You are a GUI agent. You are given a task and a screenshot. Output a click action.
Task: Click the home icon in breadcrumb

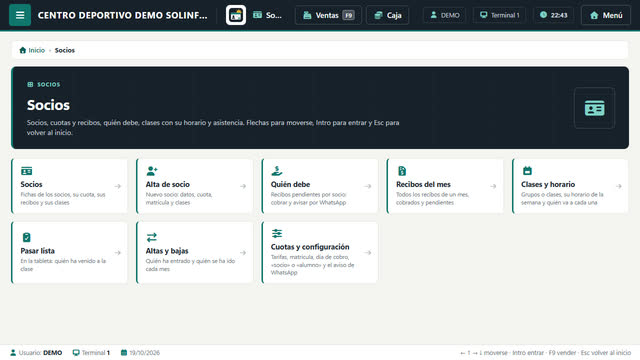(22, 50)
